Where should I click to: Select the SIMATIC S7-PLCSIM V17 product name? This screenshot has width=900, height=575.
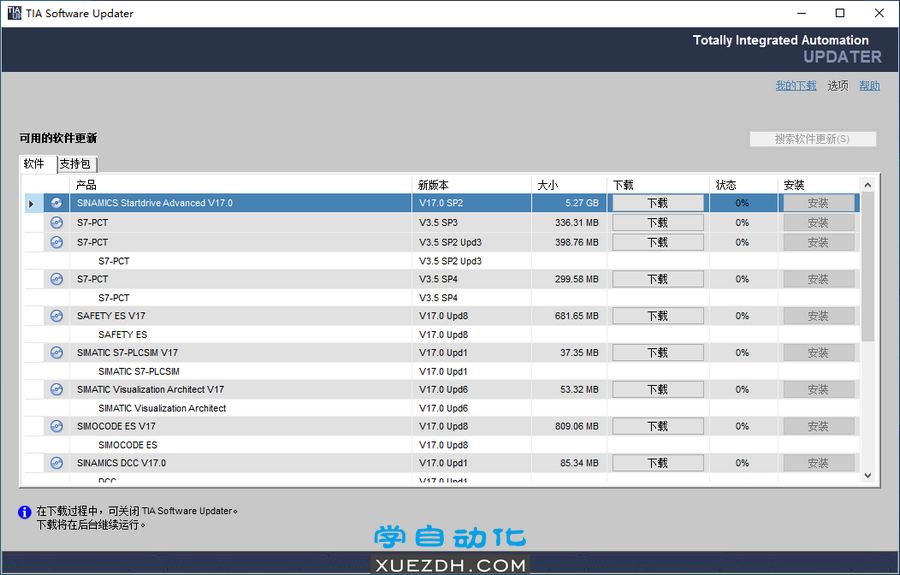(127, 352)
